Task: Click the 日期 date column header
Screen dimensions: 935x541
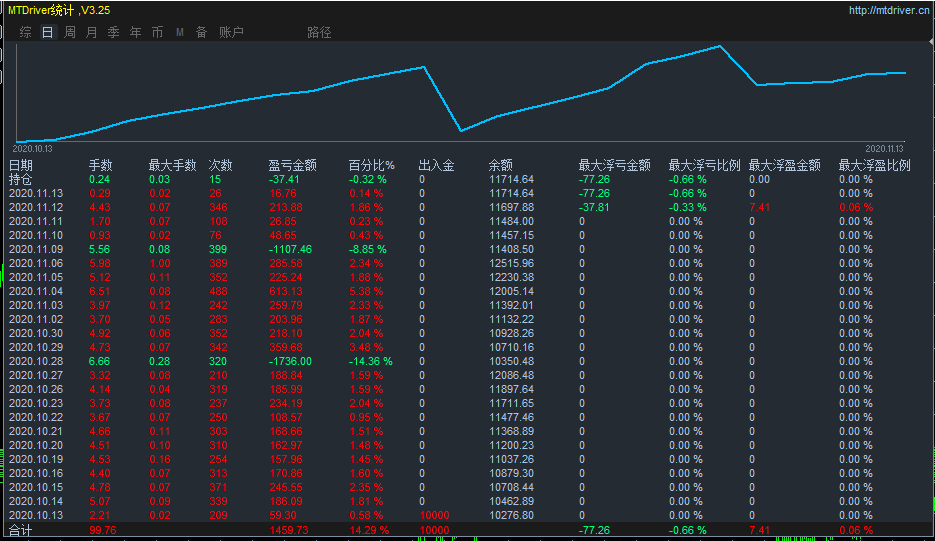Action: tap(21, 166)
